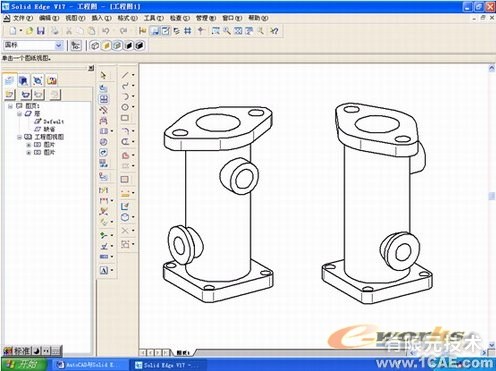
Task: Click the Cut scissors icon
Action: [x=69, y=31]
